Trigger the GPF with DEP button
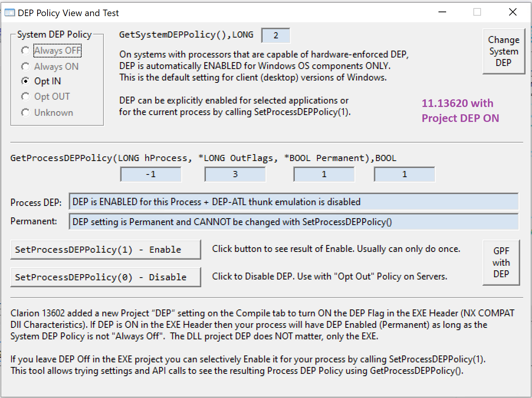 pos(501,263)
